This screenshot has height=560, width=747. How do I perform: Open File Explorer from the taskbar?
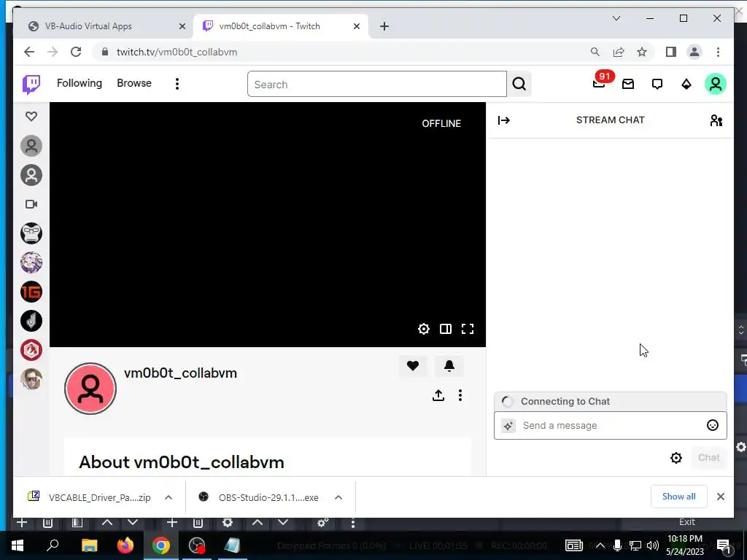coord(89,545)
